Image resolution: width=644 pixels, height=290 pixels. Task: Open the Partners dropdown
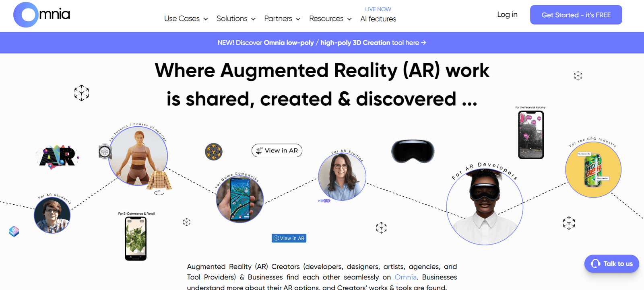(282, 19)
